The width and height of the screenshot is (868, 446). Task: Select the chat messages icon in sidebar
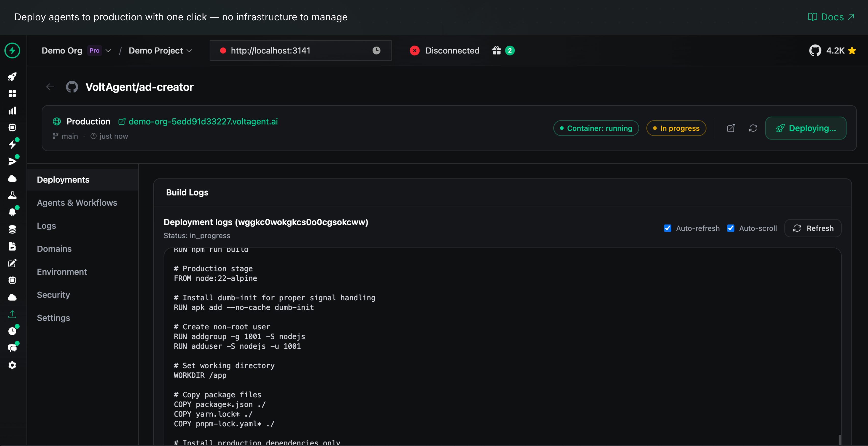(12, 348)
